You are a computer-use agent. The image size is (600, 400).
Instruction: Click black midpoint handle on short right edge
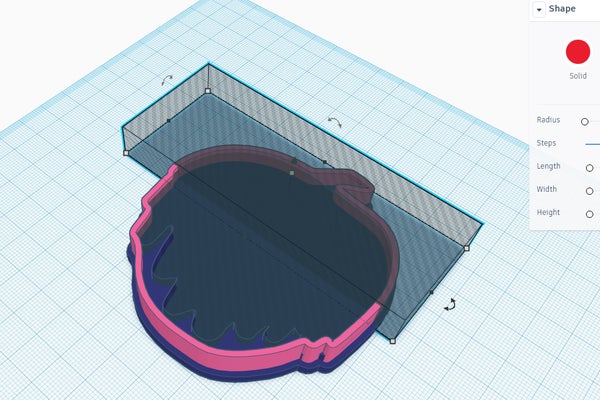point(431,292)
